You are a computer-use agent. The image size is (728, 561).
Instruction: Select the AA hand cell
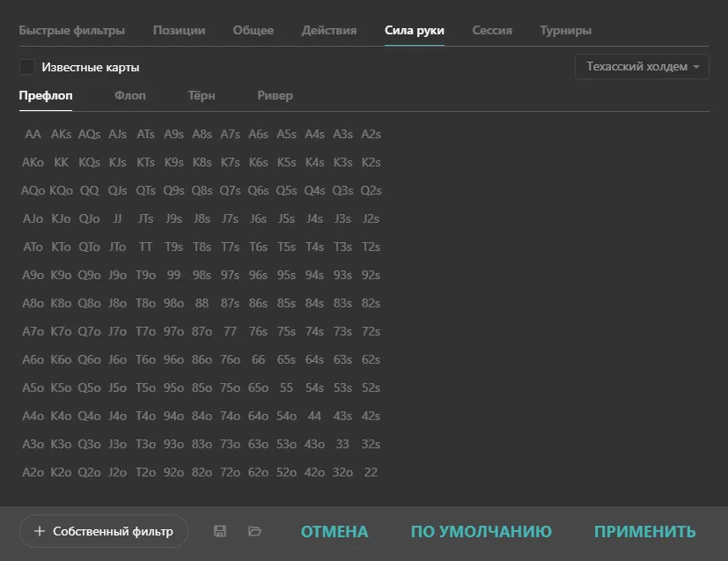33,135
